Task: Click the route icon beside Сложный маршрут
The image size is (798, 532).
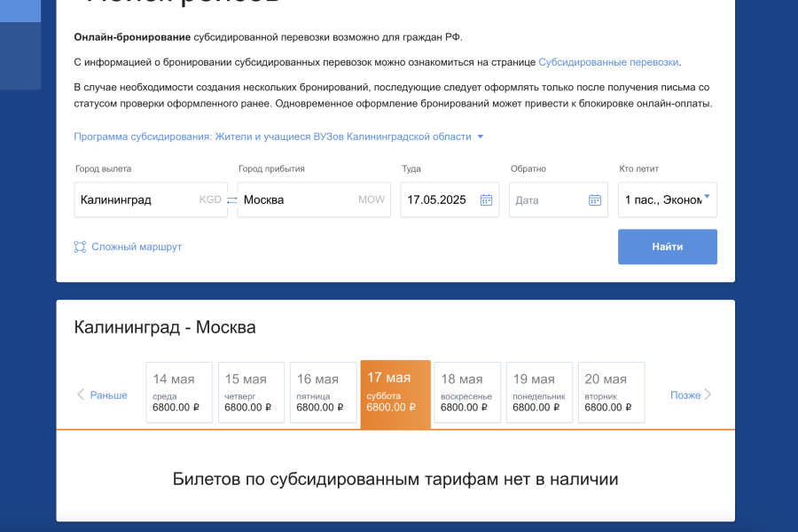Action: point(79,246)
